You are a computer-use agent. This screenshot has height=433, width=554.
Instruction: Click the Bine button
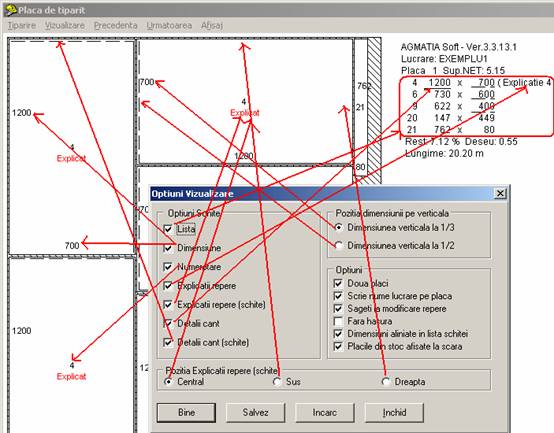[186, 413]
